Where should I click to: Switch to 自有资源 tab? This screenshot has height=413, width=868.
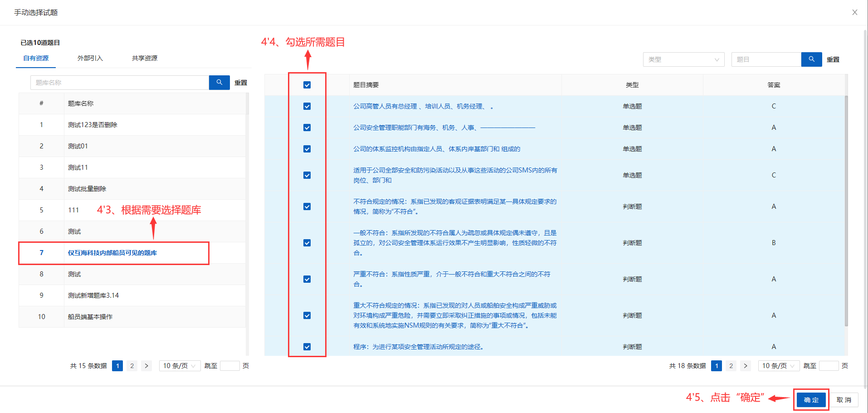click(36, 58)
